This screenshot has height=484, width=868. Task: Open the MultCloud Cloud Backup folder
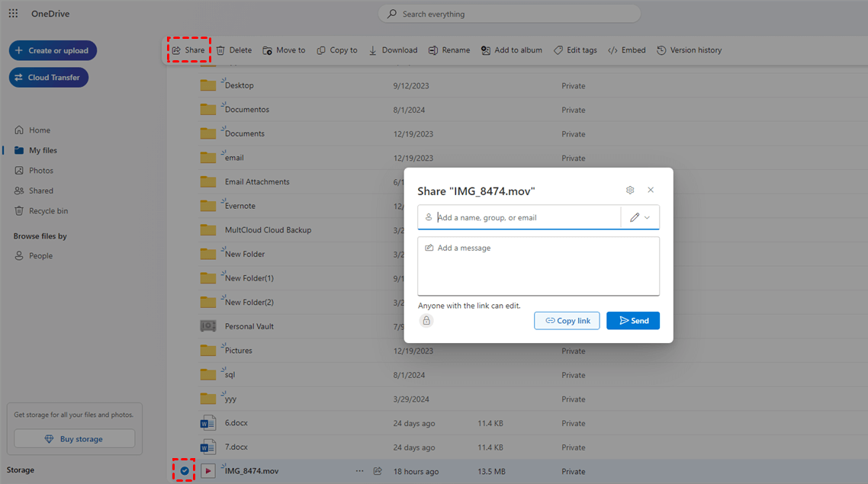pos(268,230)
